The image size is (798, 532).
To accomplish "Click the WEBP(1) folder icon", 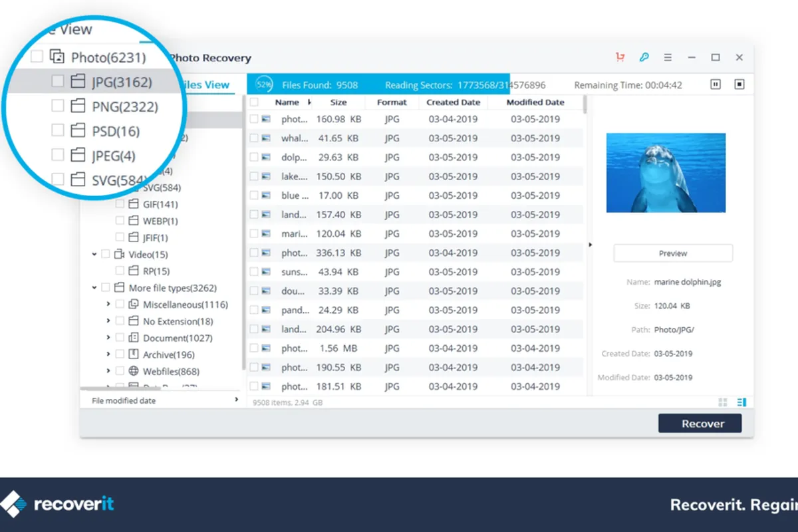I will coord(134,221).
